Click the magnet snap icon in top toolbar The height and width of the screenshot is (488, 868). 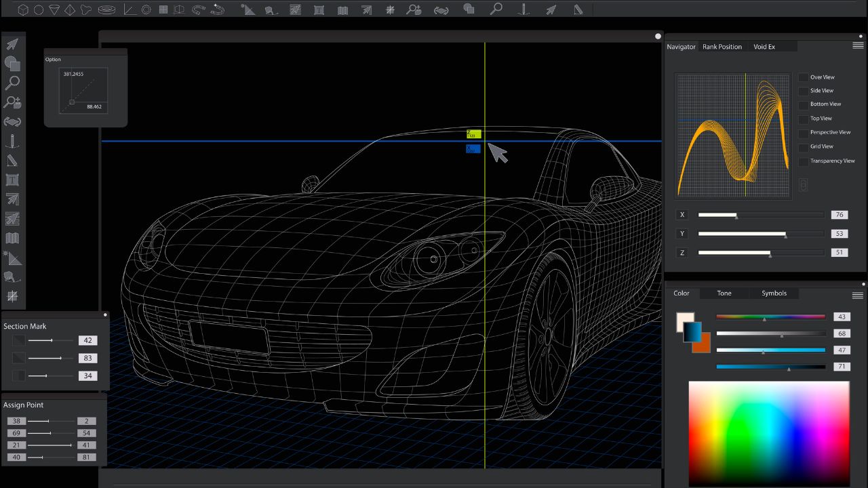[x=199, y=9]
